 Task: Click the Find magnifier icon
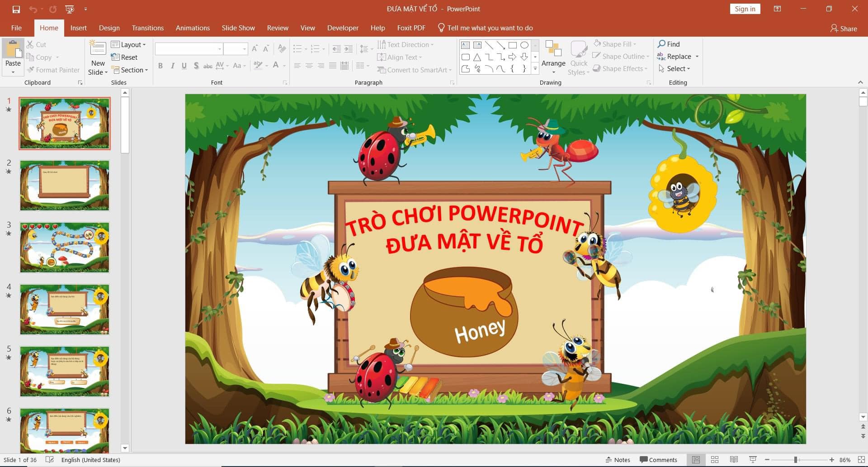coord(661,44)
